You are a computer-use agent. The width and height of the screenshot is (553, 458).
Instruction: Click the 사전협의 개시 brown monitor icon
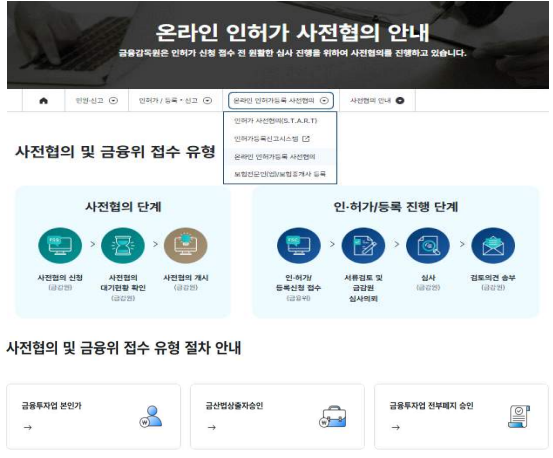(x=186, y=245)
